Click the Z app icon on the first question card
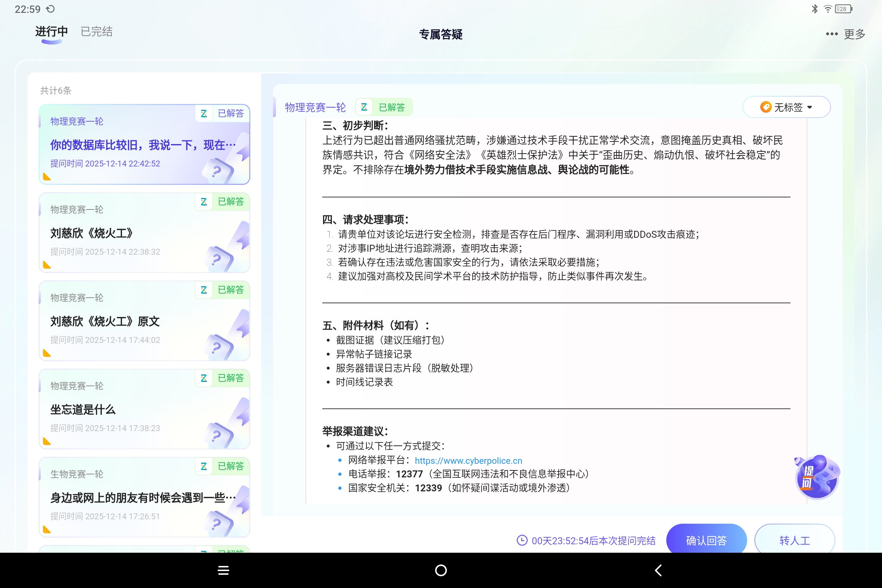This screenshot has height=588, width=882. (x=204, y=113)
